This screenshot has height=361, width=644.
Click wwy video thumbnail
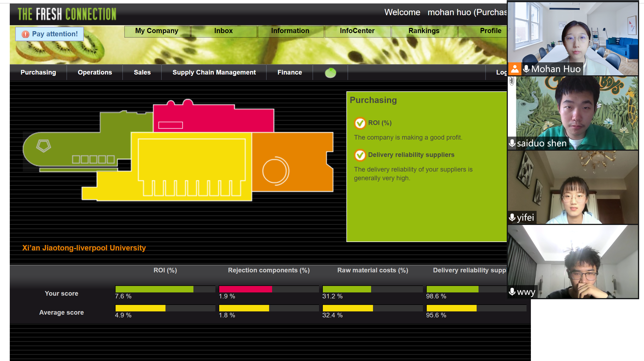point(573,262)
